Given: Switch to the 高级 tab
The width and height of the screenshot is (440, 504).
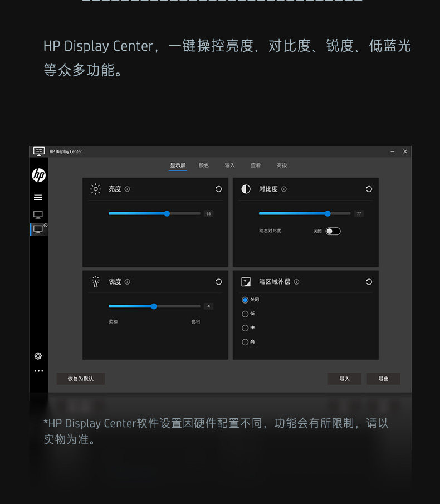Looking at the screenshot, I should coord(282,165).
